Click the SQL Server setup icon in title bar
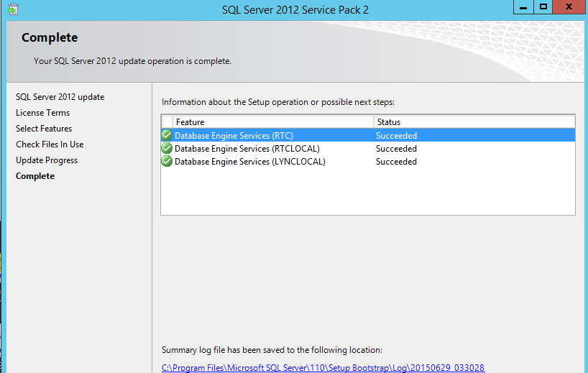 point(13,9)
